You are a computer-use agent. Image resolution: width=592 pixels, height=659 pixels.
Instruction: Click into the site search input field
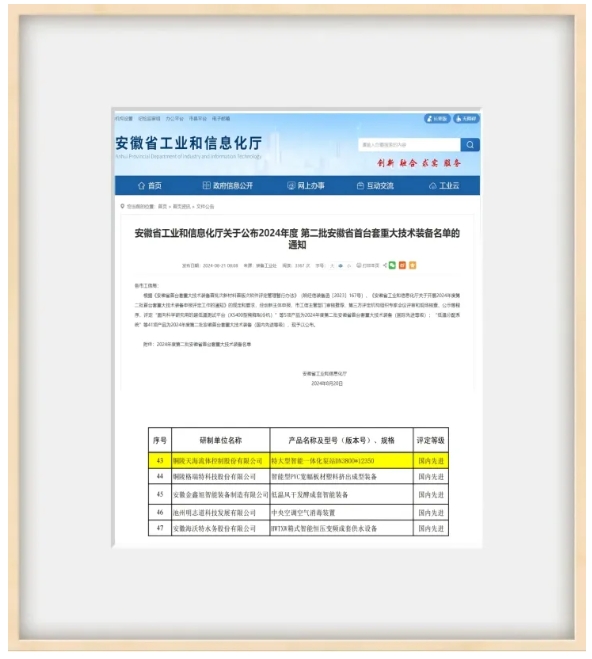tap(409, 145)
